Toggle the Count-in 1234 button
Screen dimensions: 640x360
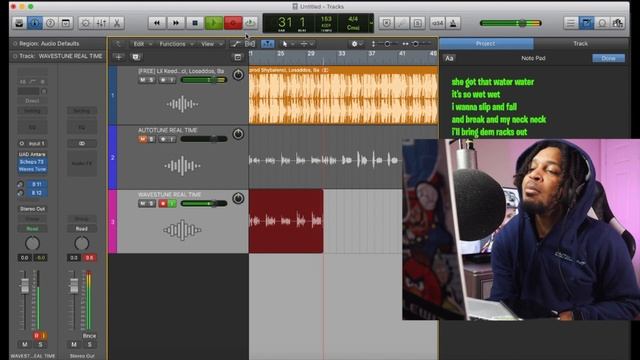[437, 23]
